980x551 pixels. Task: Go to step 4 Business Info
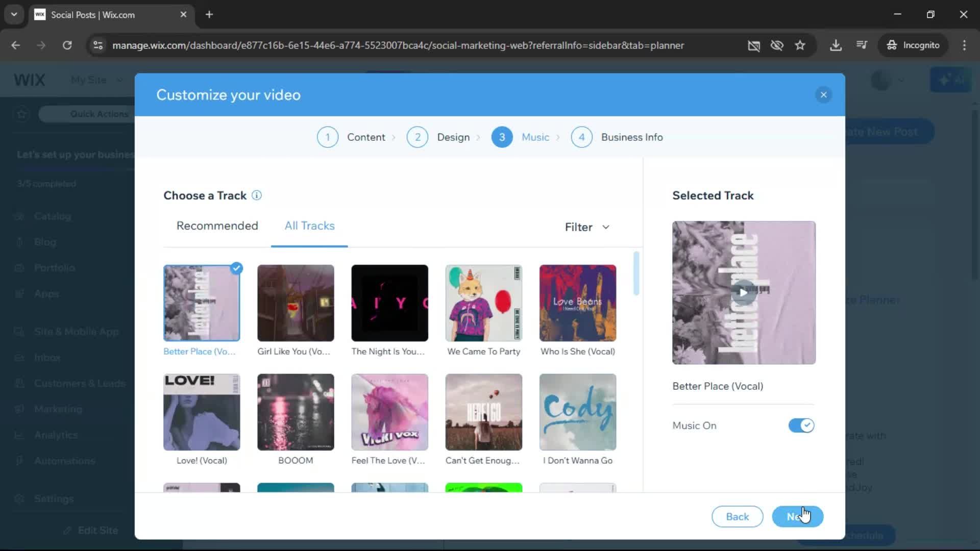(x=617, y=137)
